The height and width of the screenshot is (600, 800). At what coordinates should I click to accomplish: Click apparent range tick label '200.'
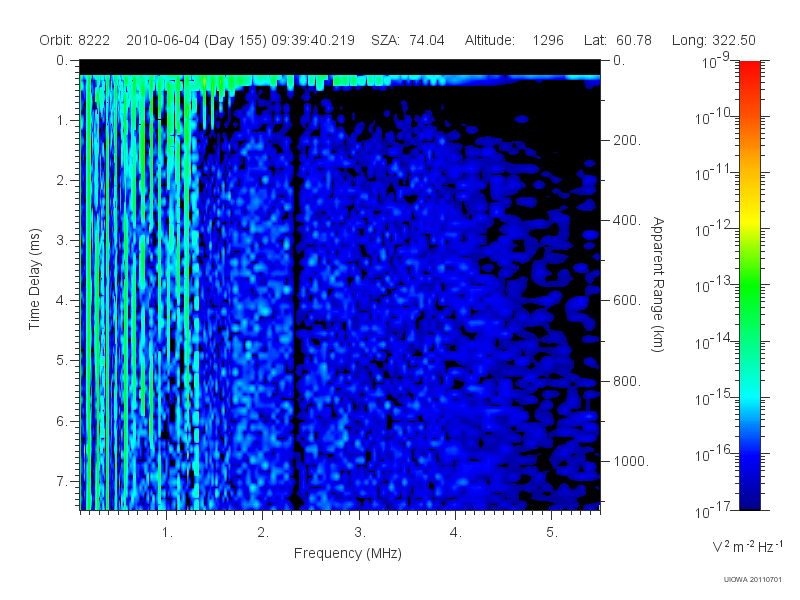coord(627,140)
